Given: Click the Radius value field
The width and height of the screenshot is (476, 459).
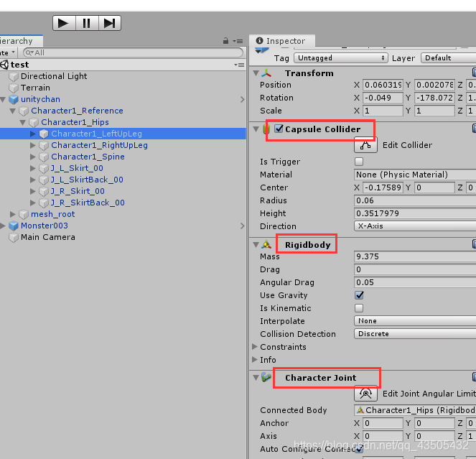Looking at the screenshot, I should [415, 200].
